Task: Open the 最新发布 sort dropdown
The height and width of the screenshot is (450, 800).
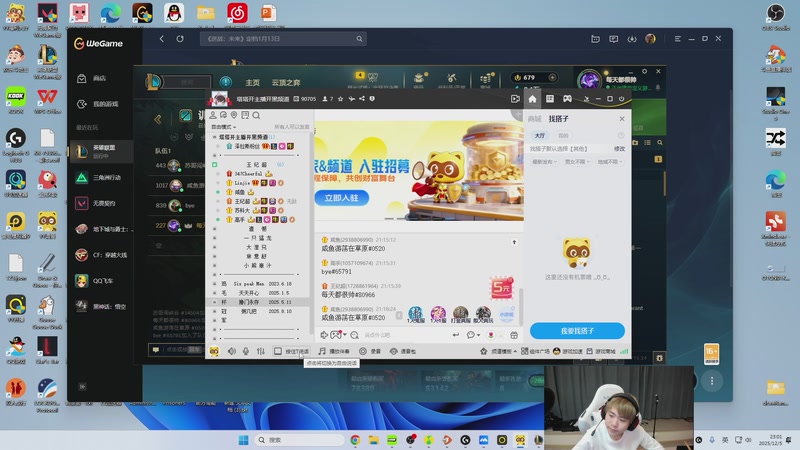Action: (x=544, y=162)
